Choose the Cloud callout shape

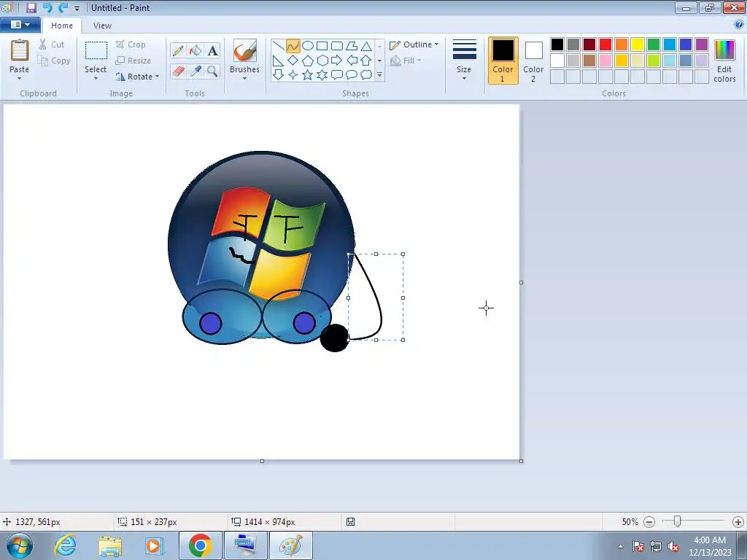(366, 75)
